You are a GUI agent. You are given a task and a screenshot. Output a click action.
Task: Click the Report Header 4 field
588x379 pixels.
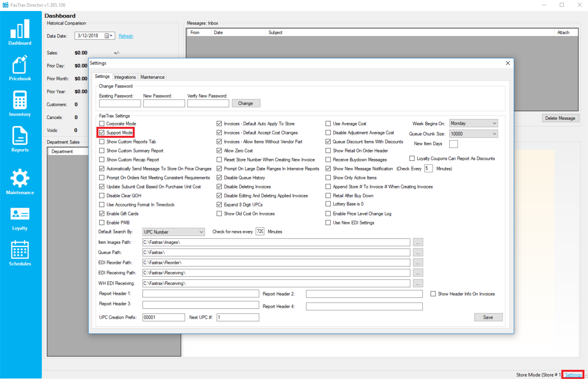coord(364,307)
